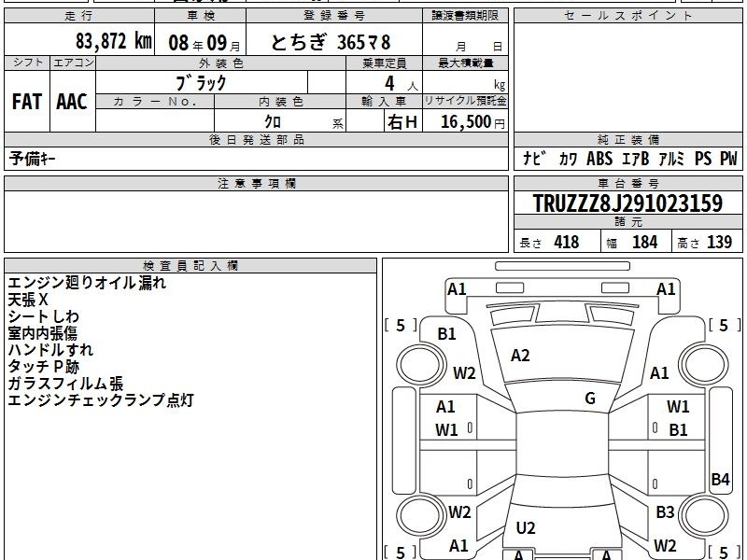This screenshot has height=560, width=747.
Task: Select the A1 mark above W1 on the door
Action: [x=445, y=407]
